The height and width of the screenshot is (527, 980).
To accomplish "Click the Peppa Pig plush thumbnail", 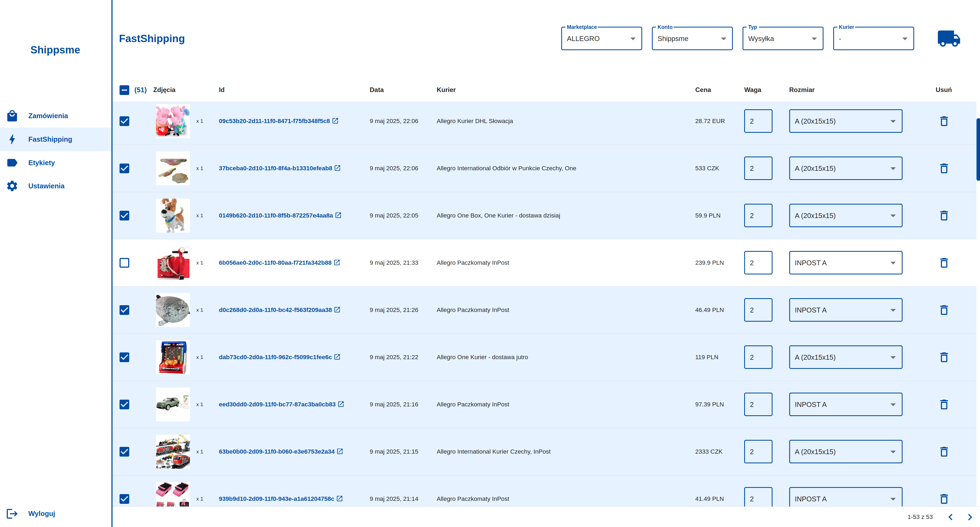I will tap(173, 121).
